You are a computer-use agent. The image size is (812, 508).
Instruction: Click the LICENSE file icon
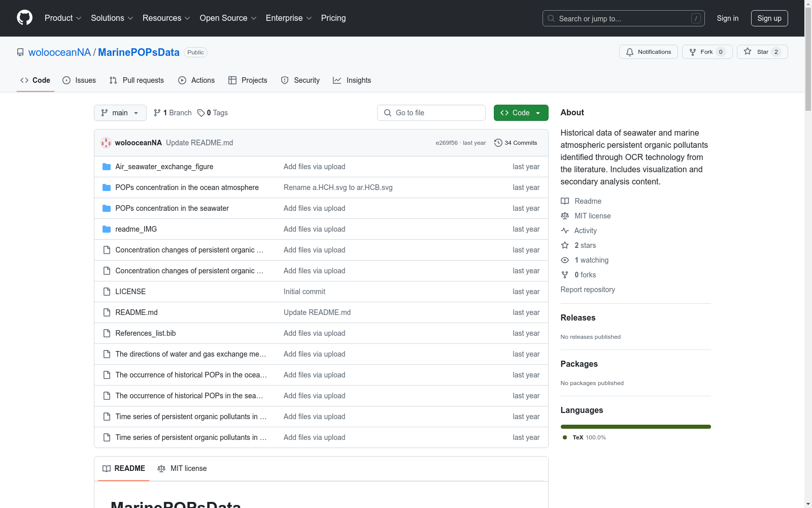(107, 292)
